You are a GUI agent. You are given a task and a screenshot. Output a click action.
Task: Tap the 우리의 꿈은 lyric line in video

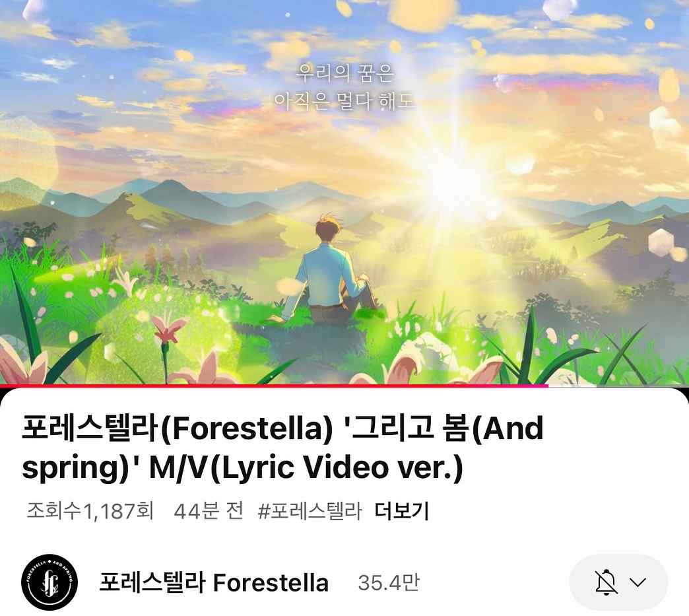point(345,73)
